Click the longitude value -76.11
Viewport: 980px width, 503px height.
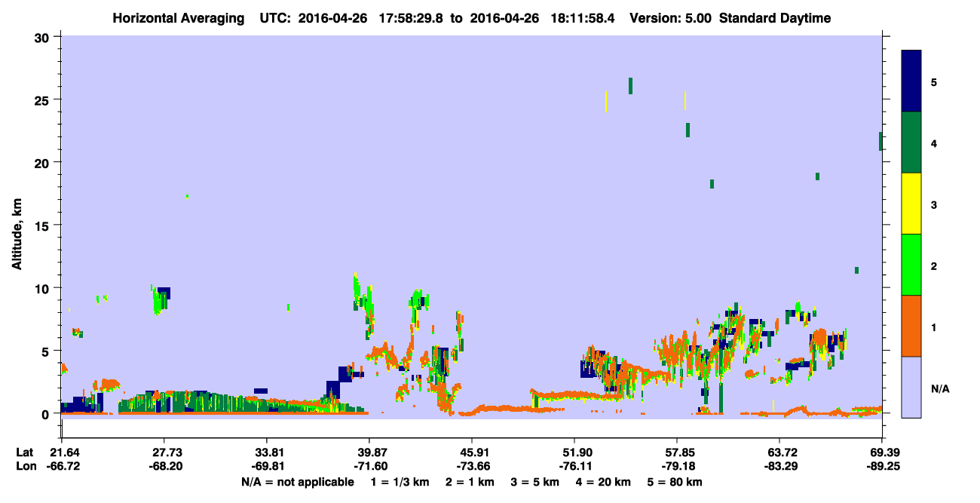pyautogui.click(x=574, y=466)
